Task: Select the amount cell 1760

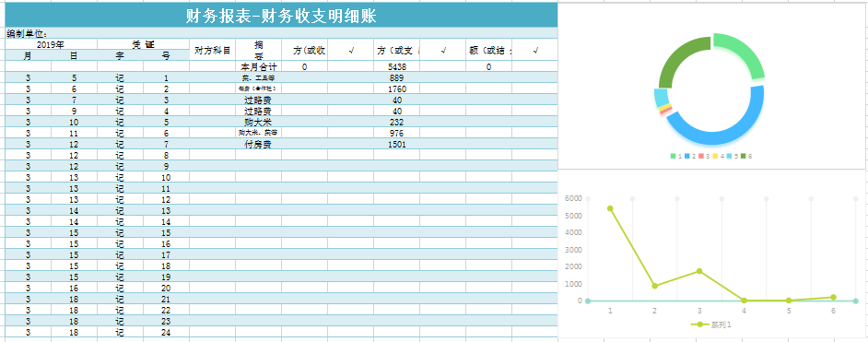Action: (396, 88)
